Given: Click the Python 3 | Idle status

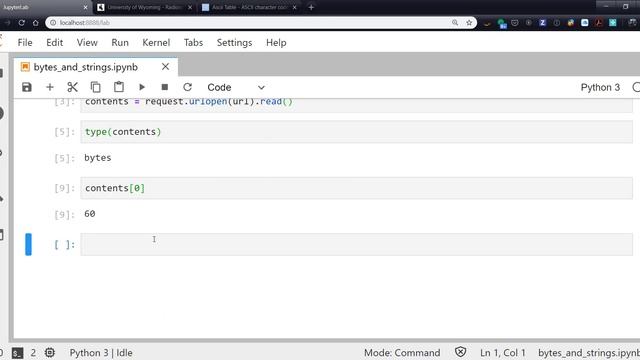Looking at the screenshot, I should click(101, 353).
